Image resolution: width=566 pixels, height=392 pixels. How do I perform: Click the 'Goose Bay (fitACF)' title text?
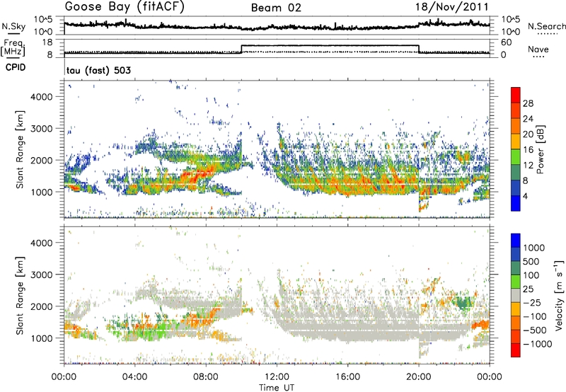125,7
